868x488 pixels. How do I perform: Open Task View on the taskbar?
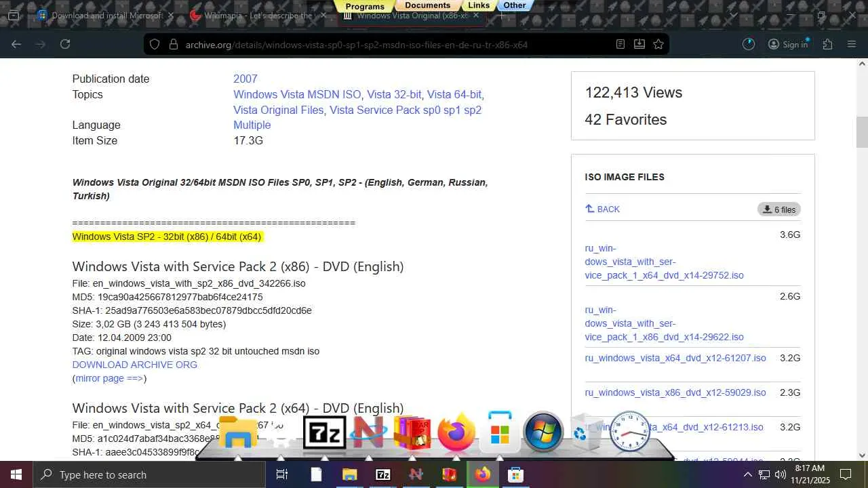click(282, 474)
